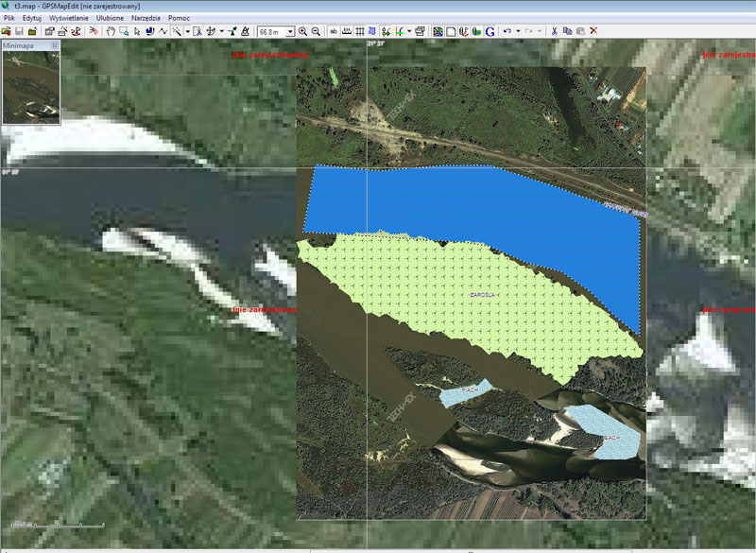Click the Minimapa thumbnail preview
Image resolution: width=756 pixels, height=553 pixels.
pos(30,87)
